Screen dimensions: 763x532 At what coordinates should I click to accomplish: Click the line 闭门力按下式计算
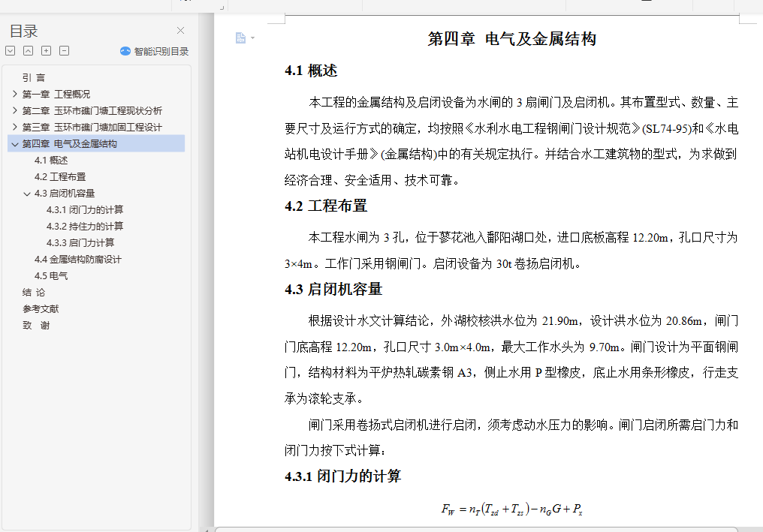[x=335, y=451]
